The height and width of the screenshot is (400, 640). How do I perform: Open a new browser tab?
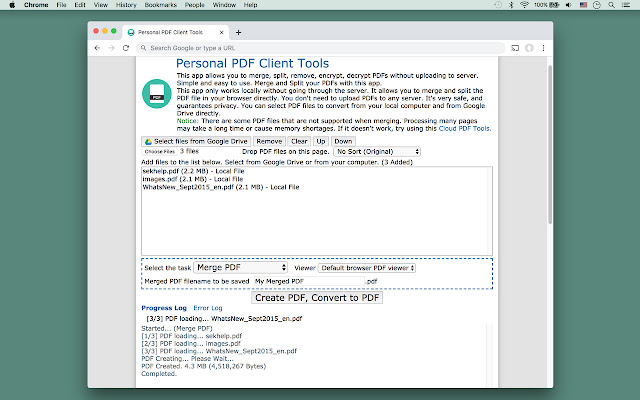(x=238, y=32)
